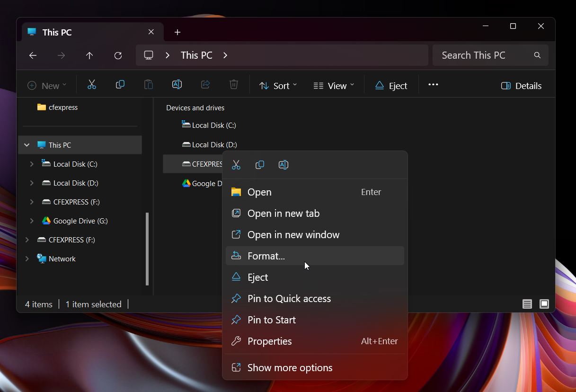Click the Rename icon in the toolbar
This screenshot has height=392, width=576.
click(x=177, y=85)
